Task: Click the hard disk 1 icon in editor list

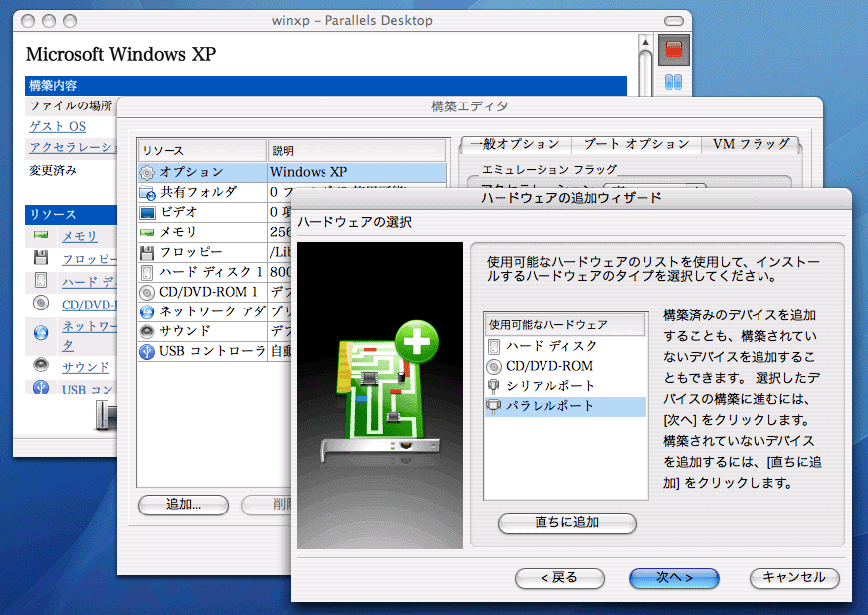Action: [147, 272]
